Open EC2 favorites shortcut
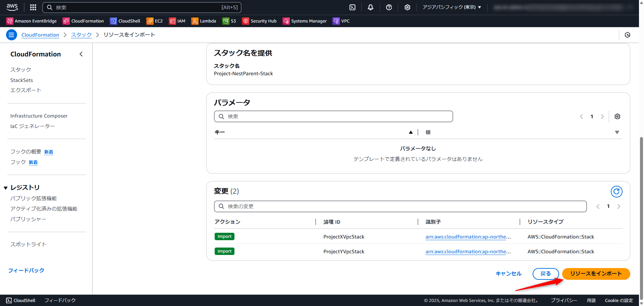This screenshot has height=306, width=644. [x=155, y=21]
